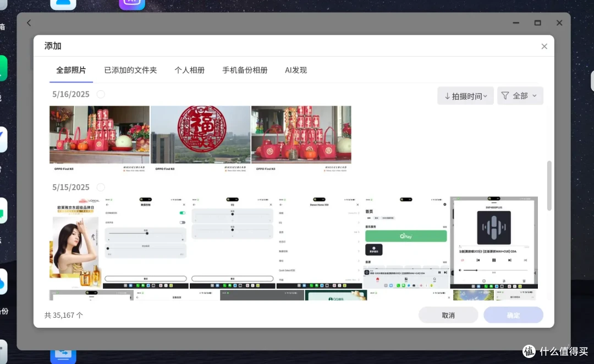Select the blue sky thumbnail at bottom
Screen dimensions: 594x364
pos(473,295)
